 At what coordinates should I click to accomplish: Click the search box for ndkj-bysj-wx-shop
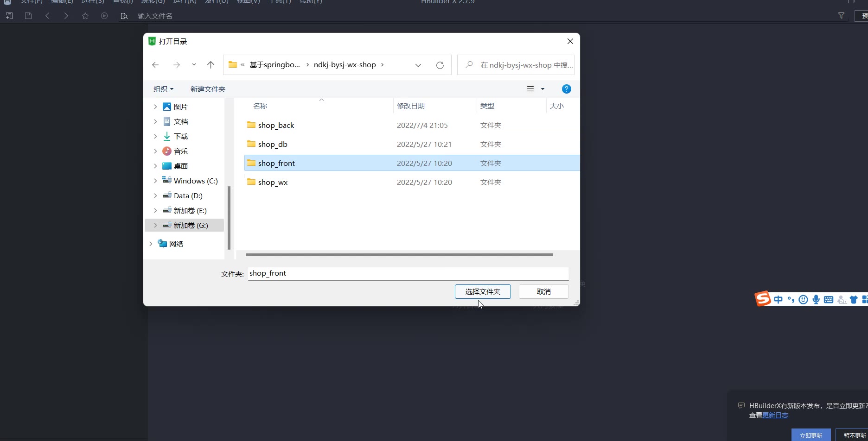pyautogui.click(x=516, y=65)
